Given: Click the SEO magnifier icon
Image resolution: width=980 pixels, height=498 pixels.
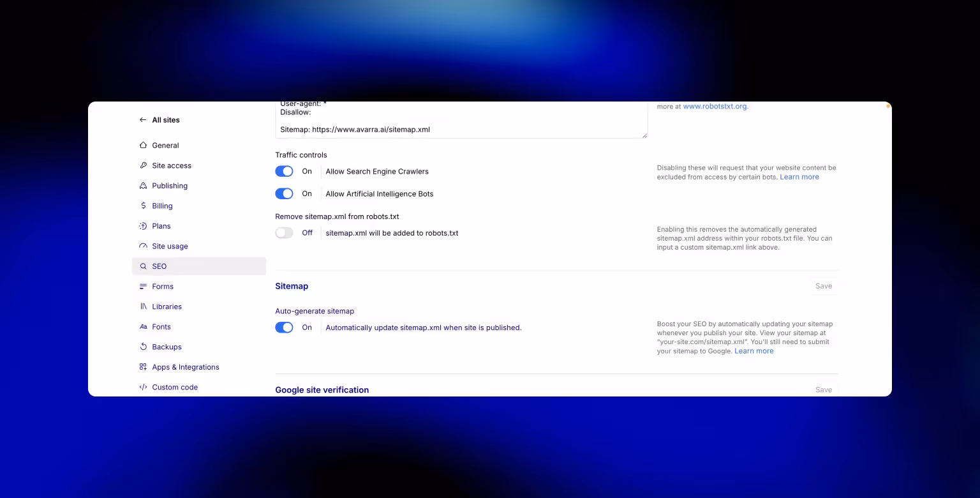Looking at the screenshot, I should pos(143,266).
